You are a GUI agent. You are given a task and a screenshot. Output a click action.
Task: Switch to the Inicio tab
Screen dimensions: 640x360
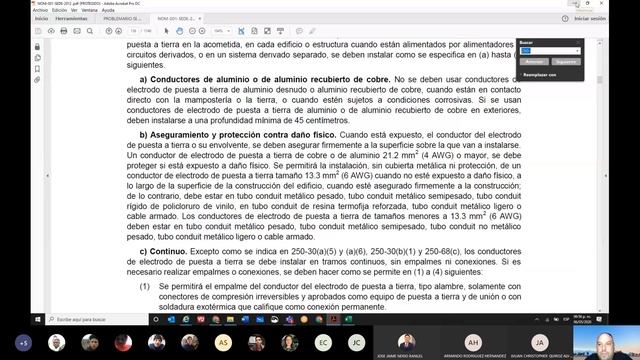point(41,19)
